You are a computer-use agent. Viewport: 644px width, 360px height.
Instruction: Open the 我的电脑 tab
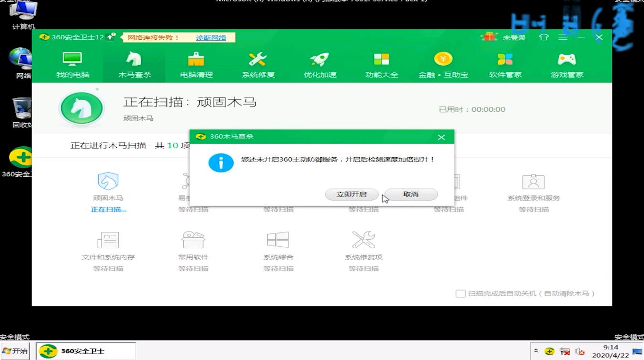click(x=73, y=65)
